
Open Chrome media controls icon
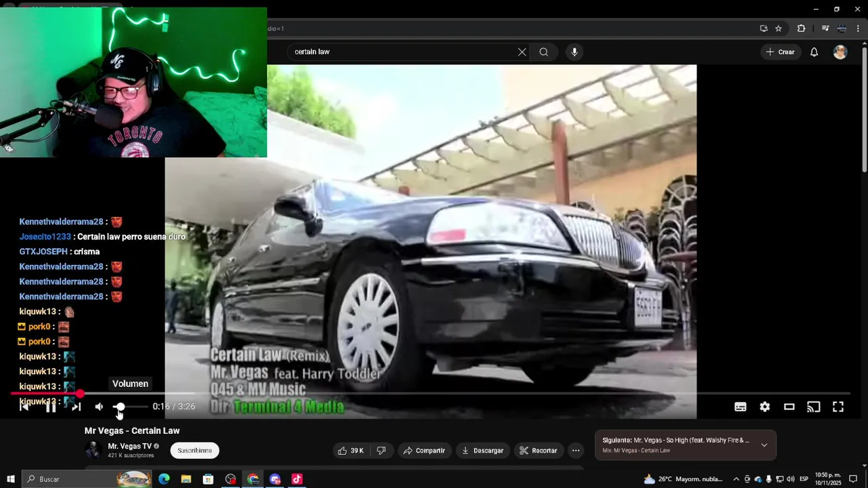(825, 28)
